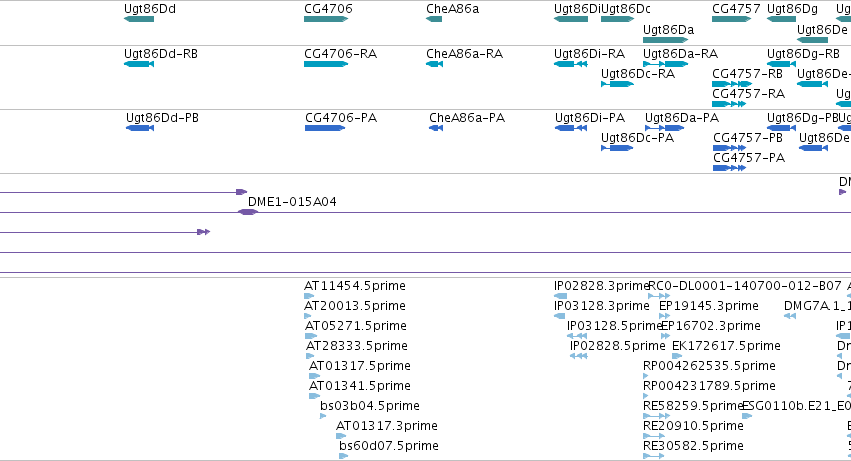Select the CG4757-PA protein glyph
851x461 pixels.
[x=729, y=168]
